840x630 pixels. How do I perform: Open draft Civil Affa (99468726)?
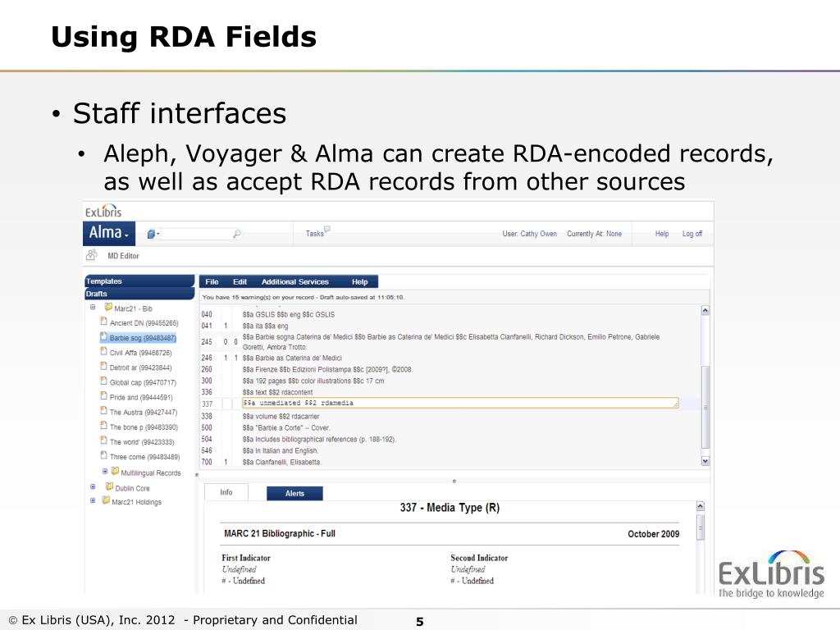coord(140,353)
